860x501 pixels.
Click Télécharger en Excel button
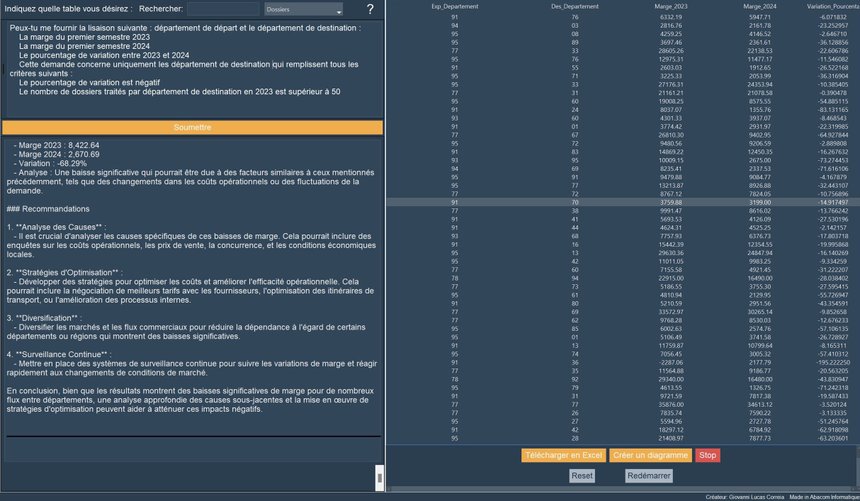(x=564, y=455)
